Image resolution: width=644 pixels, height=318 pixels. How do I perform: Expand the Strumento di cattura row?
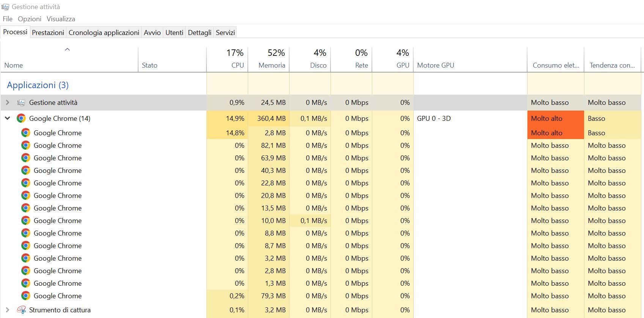7,310
